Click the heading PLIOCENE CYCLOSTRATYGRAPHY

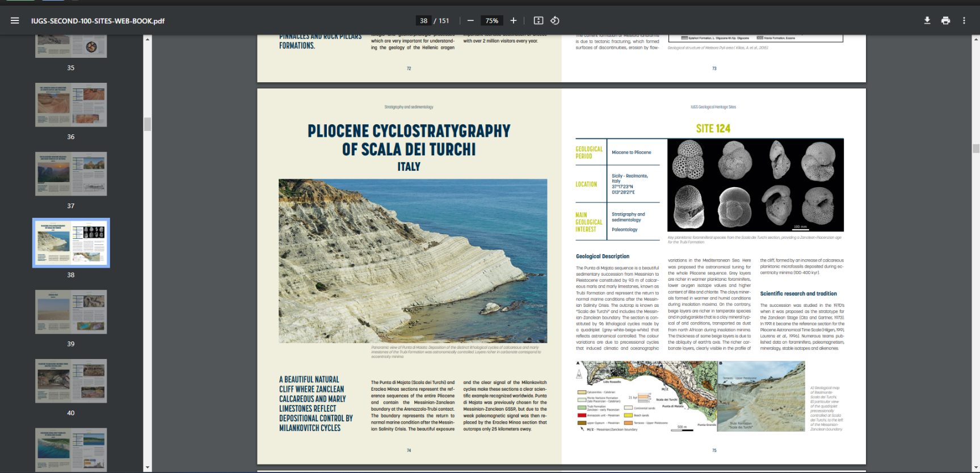[x=409, y=131]
